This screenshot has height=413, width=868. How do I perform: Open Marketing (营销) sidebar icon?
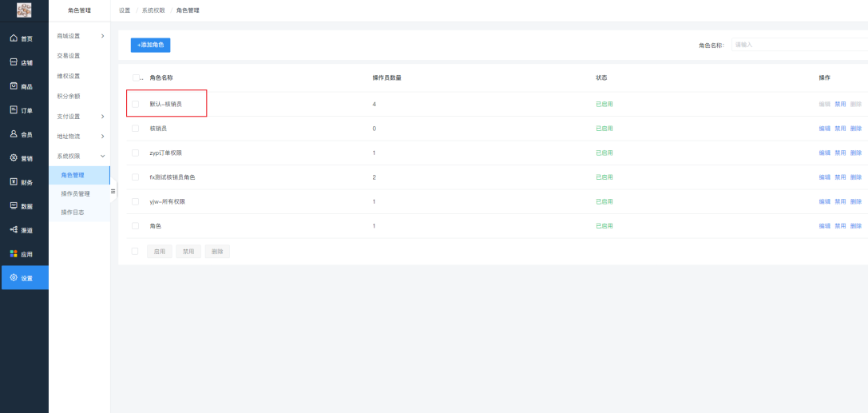(x=14, y=158)
